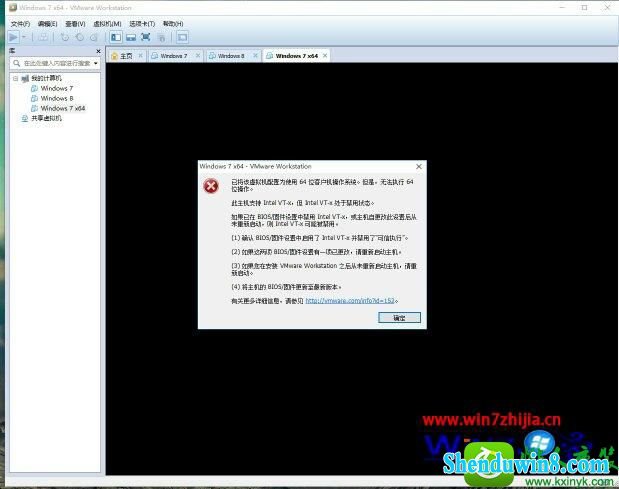Take a snapshot with the snapshot toolbar icon
619x489 pixels.
coord(65,37)
